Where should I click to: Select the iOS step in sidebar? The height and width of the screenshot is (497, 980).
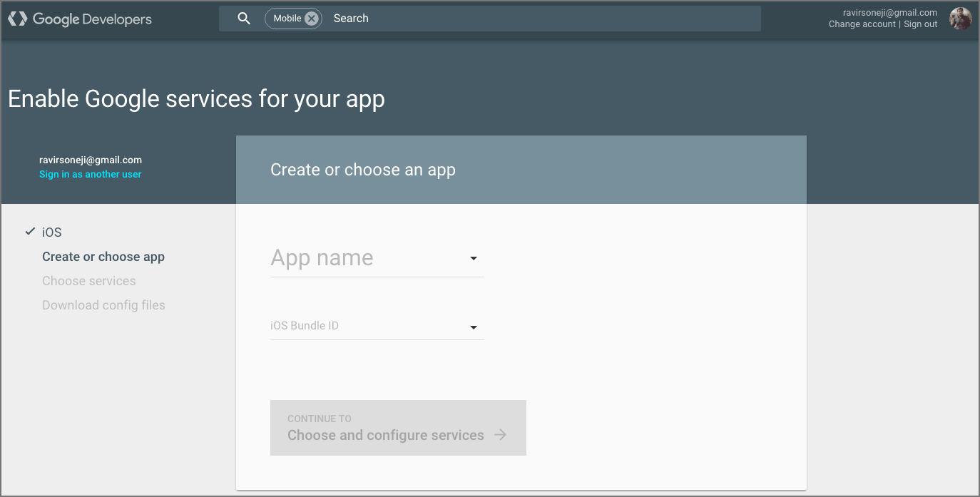[51, 232]
